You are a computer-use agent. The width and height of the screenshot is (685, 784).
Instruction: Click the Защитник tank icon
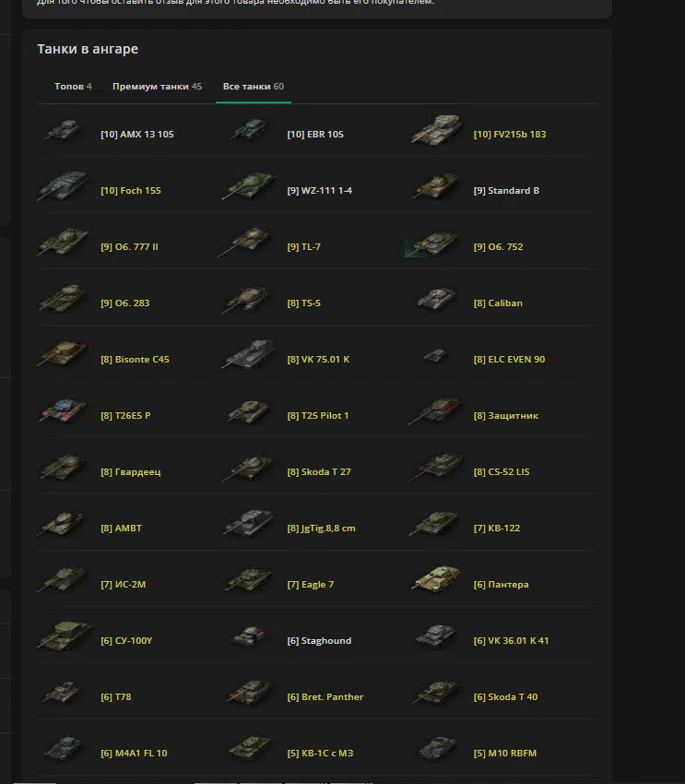434,411
